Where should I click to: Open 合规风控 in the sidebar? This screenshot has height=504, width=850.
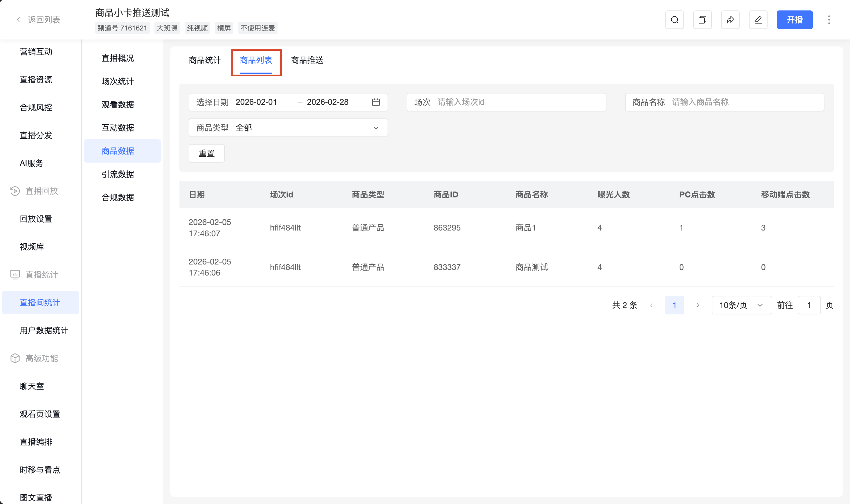click(x=40, y=107)
